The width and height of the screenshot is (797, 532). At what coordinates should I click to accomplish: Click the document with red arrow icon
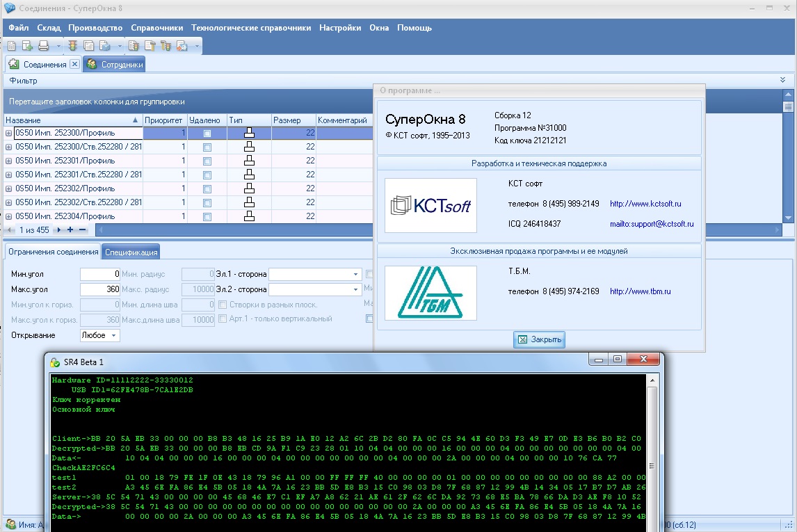[x=182, y=46]
